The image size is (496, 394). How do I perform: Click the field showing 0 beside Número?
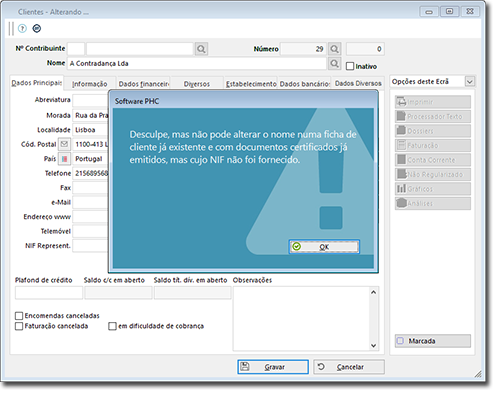click(x=365, y=49)
